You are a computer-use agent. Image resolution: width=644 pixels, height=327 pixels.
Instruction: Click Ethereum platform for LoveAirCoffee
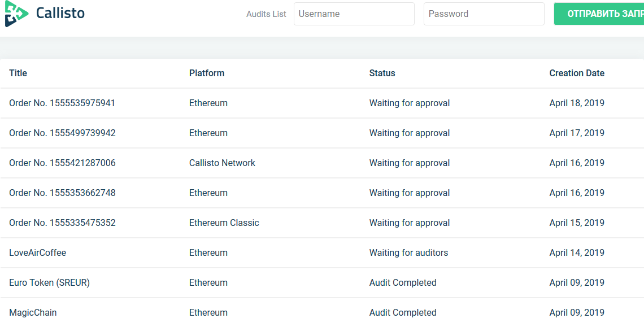coord(208,253)
